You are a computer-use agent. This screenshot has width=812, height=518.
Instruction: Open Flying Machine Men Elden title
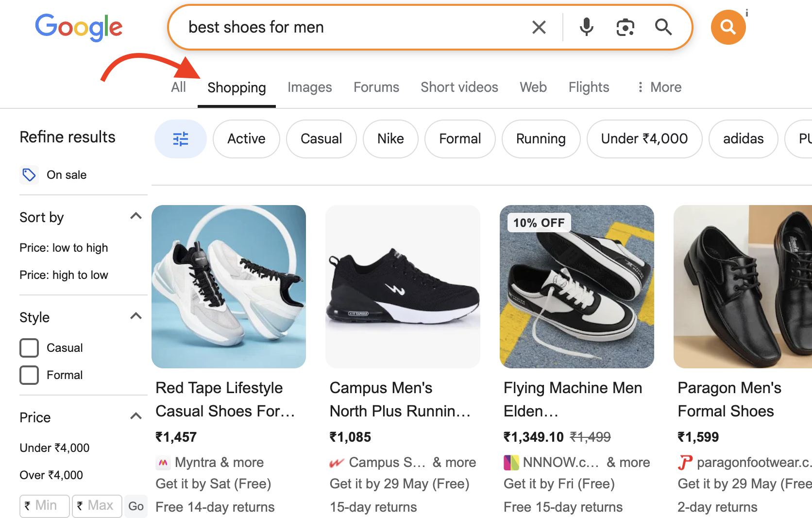[x=573, y=399]
